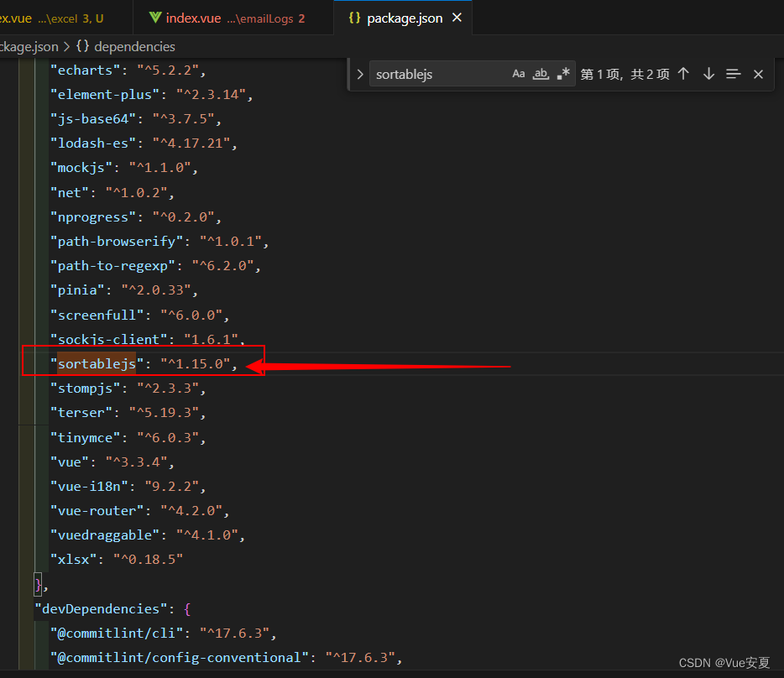The width and height of the screenshot is (784, 678).
Task: Click the closing brace of dependencies
Action: point(38,585)
